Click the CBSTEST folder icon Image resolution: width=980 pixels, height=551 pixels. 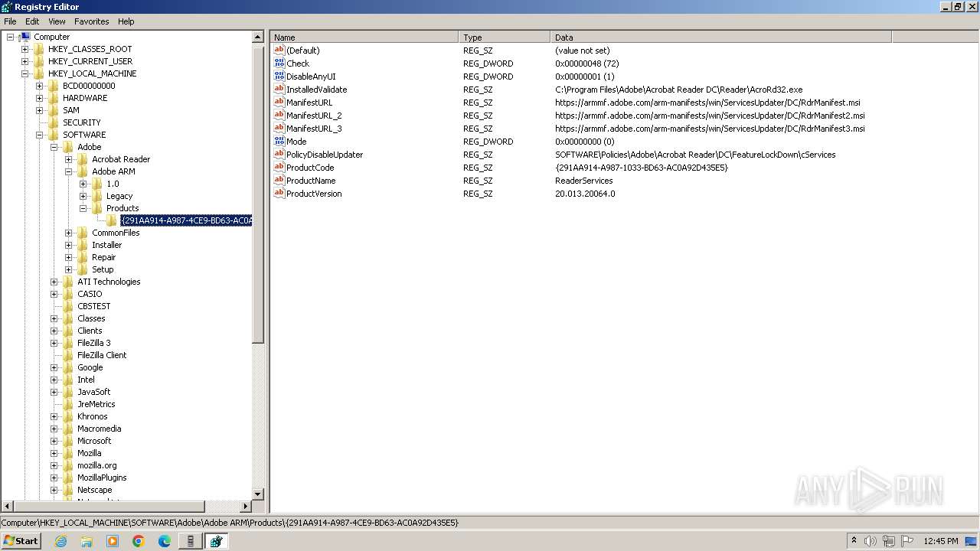click(x=68, y=306)
